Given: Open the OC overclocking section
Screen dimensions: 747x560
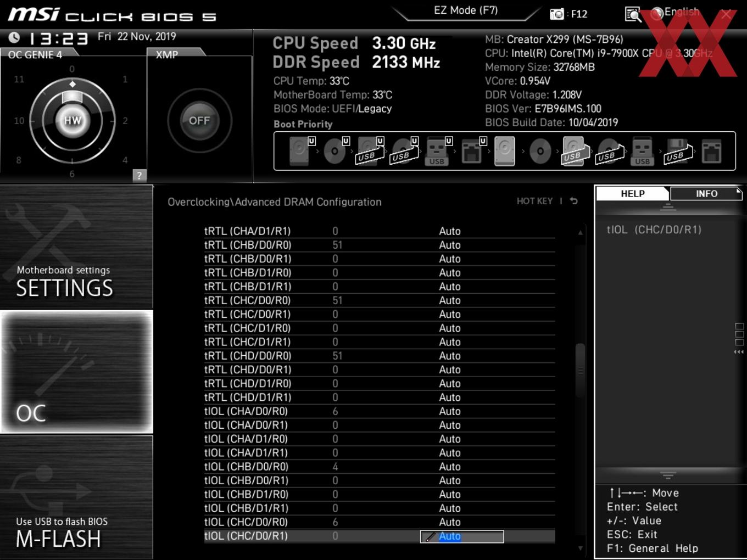Looking at the screenshot, I should coord(76,372).
